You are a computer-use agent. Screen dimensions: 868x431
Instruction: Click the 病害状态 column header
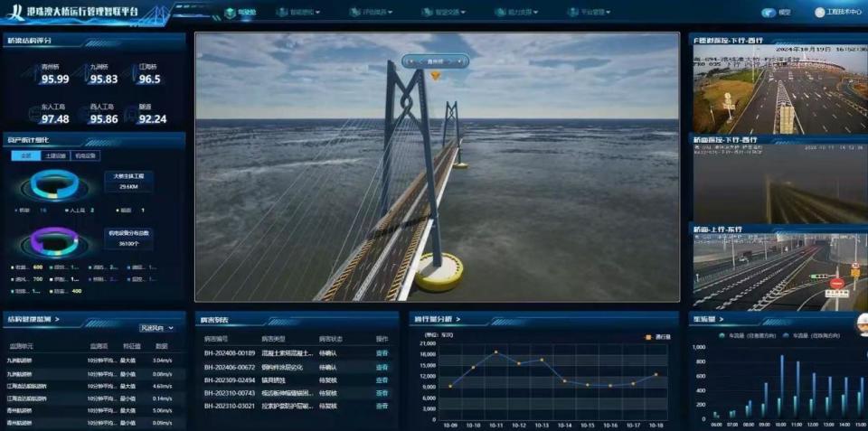[x=331, y=339]
